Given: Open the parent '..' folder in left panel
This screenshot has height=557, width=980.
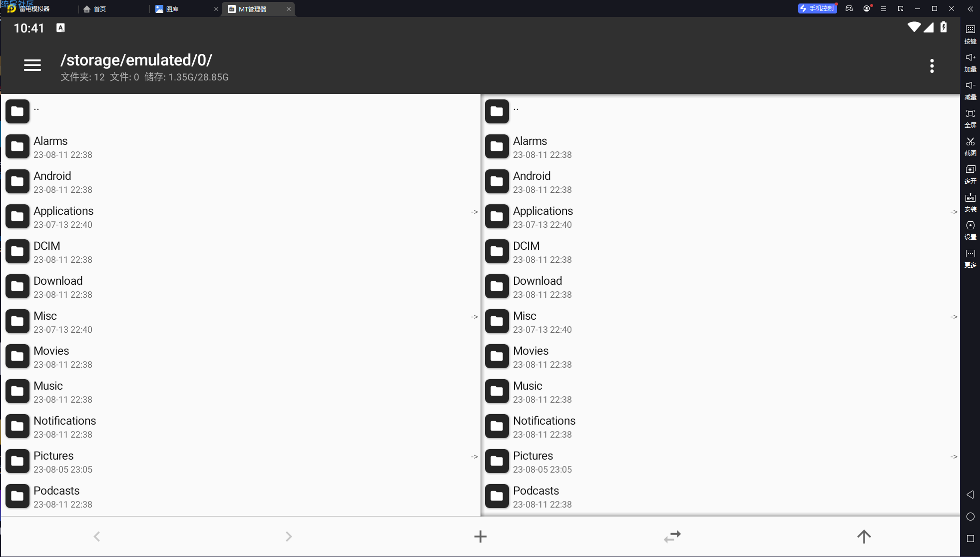Looking at the screenshot, I should point(240,111).
